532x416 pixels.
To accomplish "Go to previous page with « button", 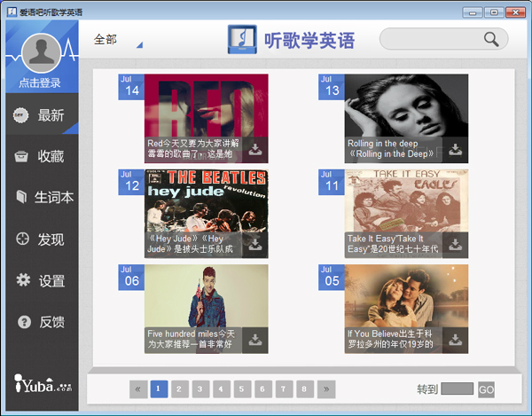I will coord(138,389).
